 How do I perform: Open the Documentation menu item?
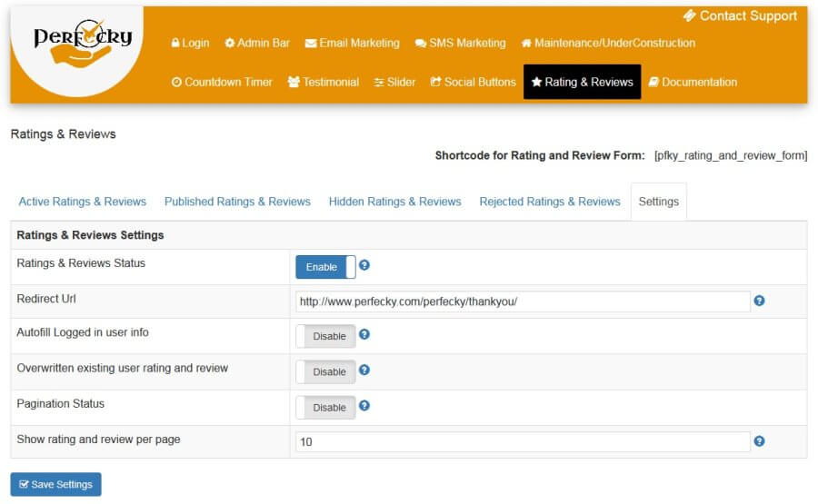pos(693,82)
